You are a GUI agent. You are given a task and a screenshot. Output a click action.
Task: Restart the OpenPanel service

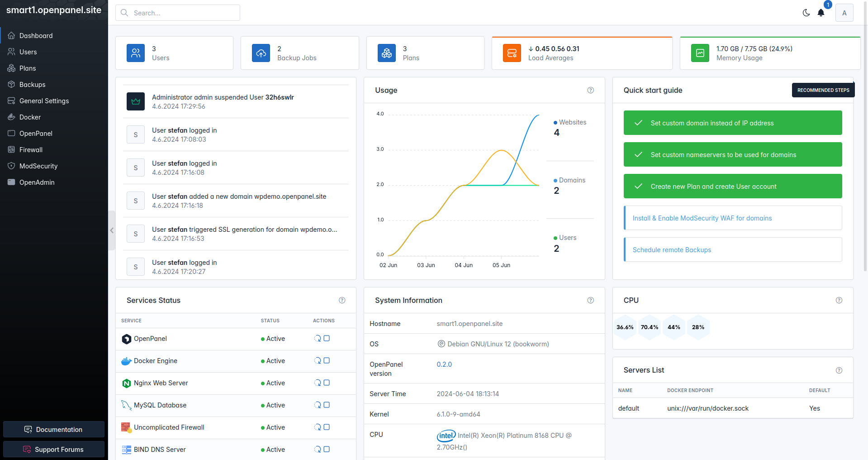[318, 338]
